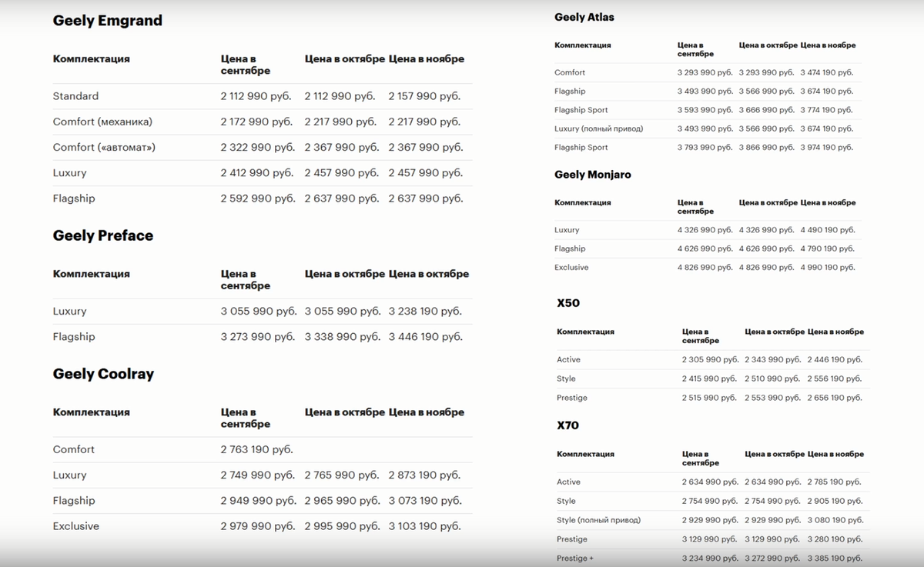Screen dimensions: 924x567
Task: Select X50 Style September price "2 415 990 руб."
Action: tap(709, 379)
